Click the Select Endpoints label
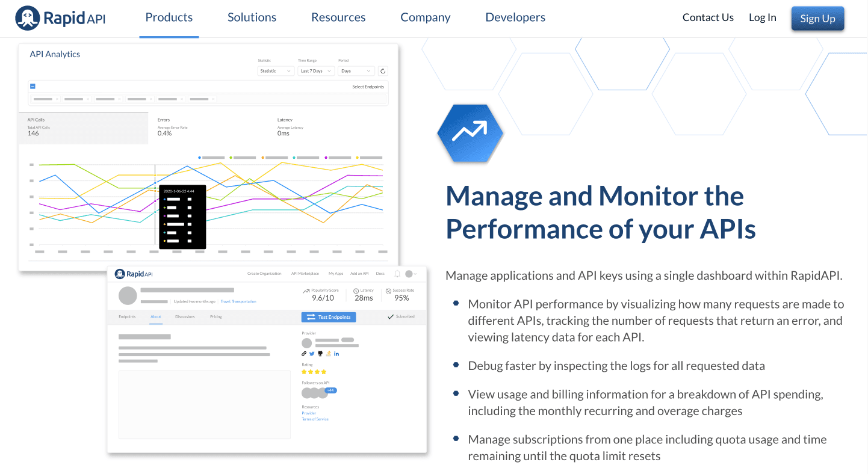Image resolution: width=868 pixels, height=474 pixels. 368,87
